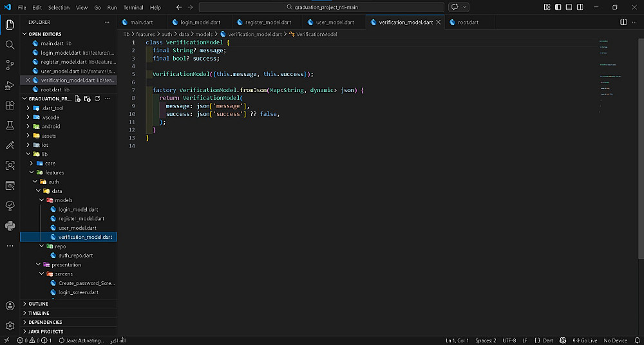
Task: Click Go Live in the status bar
Action: (585, 340)
